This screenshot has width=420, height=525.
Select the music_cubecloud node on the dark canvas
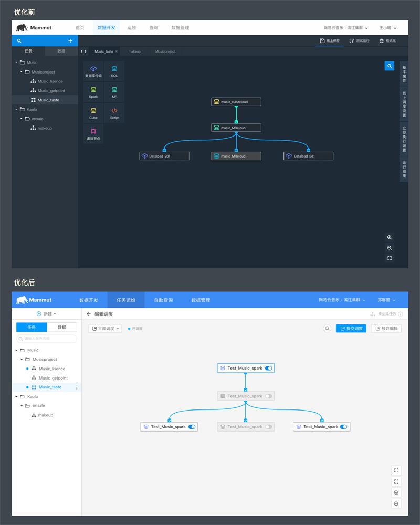[236, 102]
